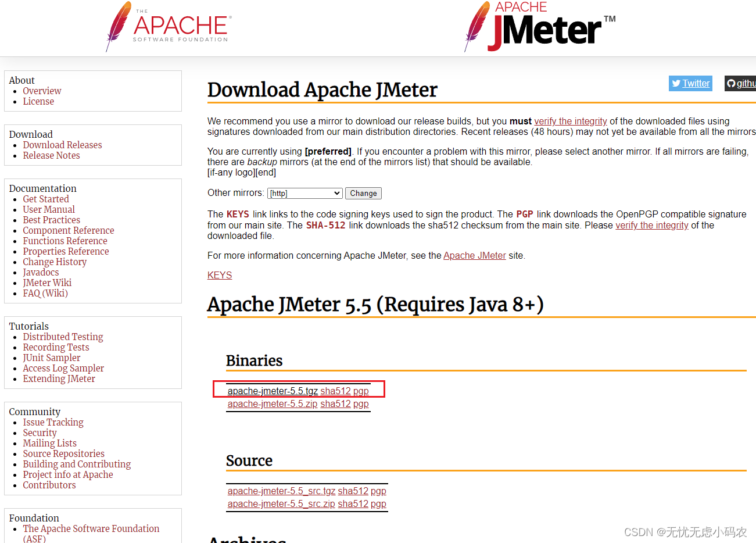
Task: Open Release Notes
Action: click(x=51, y=155)
